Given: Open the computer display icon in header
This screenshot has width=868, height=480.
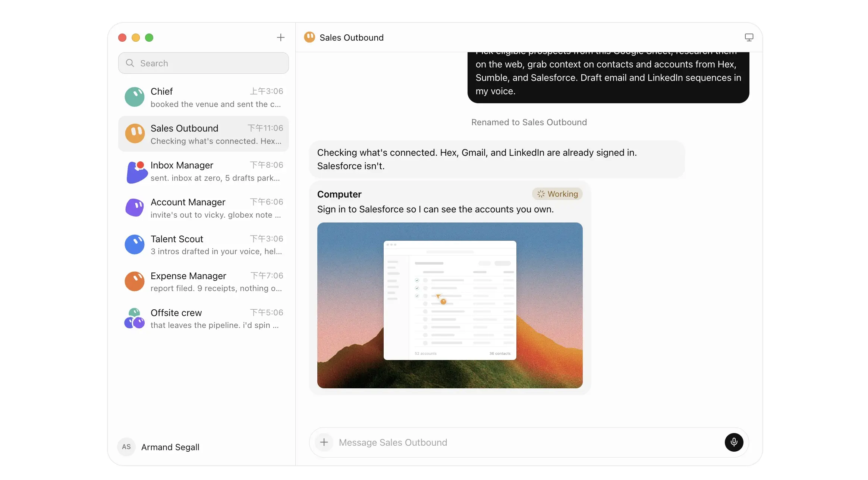Looking at the screenshot, I should click(749, 37).
